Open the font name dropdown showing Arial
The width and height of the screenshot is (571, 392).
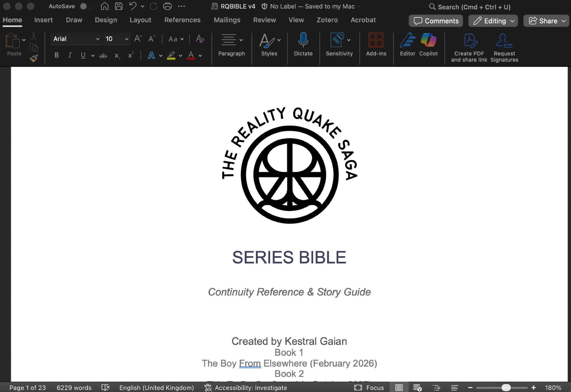[76, 39]
